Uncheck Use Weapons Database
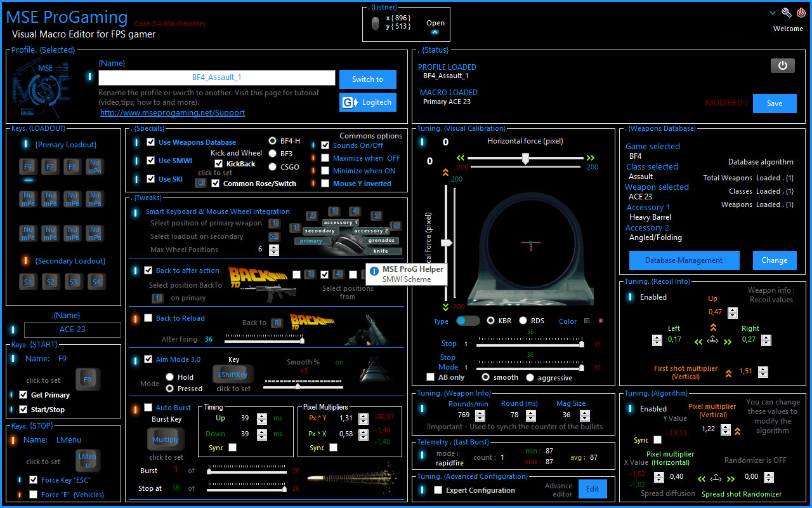Image resolution: width=812 pixels, height=508 pixels. coord(150,142)
